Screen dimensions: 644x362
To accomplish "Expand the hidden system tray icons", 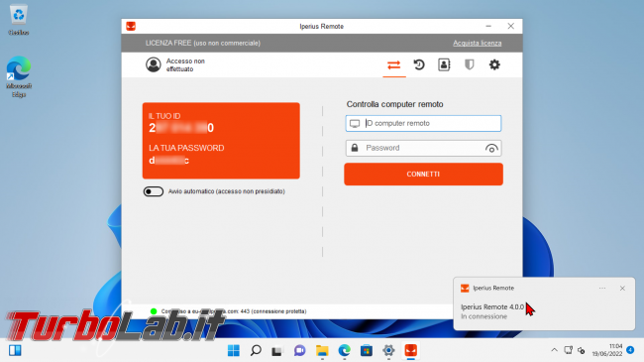I will [x=554, y=350].
